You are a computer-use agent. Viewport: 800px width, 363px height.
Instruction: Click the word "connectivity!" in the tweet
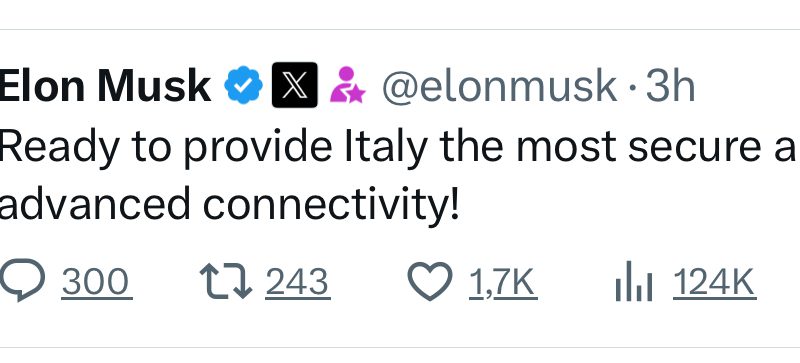pyautogui.click(x=331, y=204)
